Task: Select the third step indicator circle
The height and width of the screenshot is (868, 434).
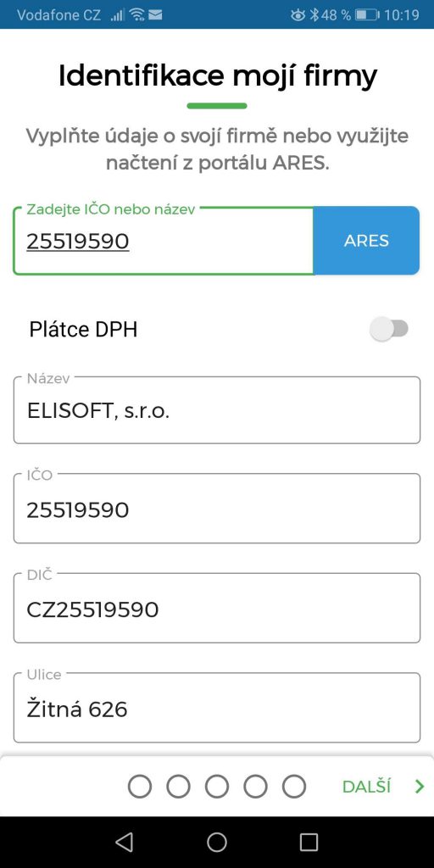Action: click(217, 786)
